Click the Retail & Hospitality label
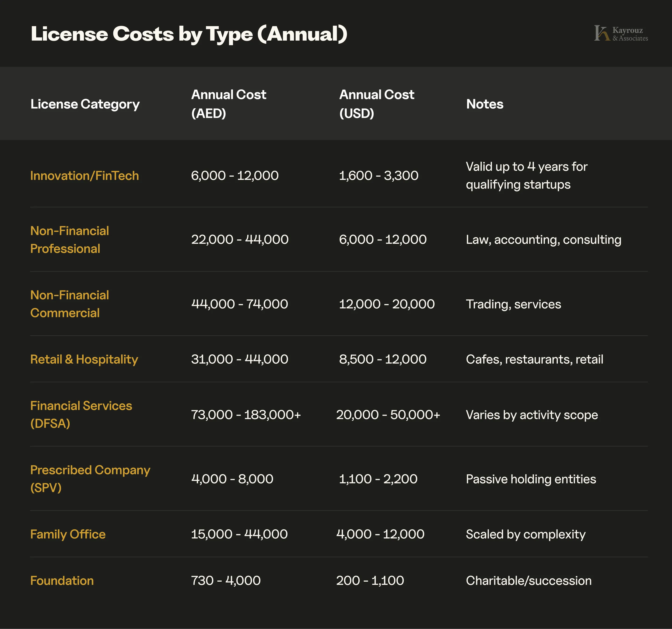672x629 pixels. click(84, 359)
